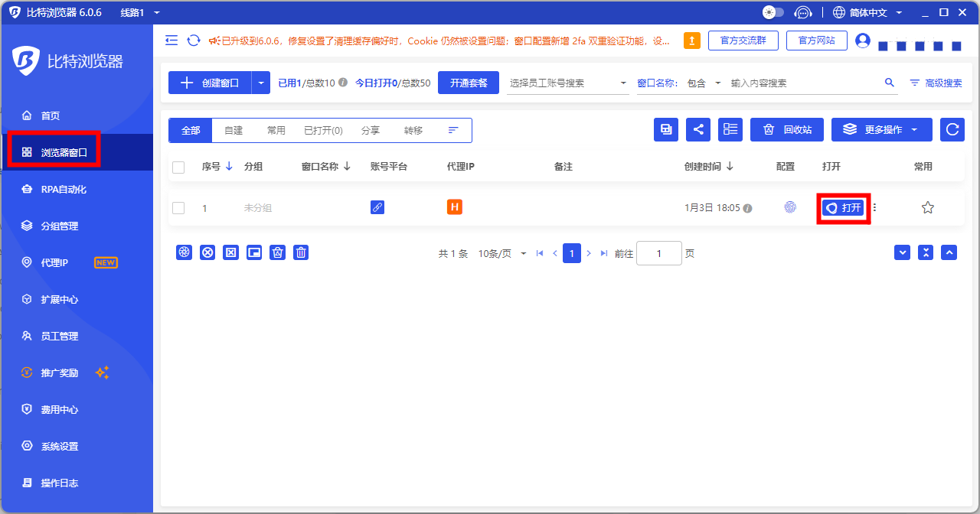Click the 开通套餐 button
Image resolution: width=980 pixels, height=514 pixels.
pyautogui.click(x=469, y=83)
